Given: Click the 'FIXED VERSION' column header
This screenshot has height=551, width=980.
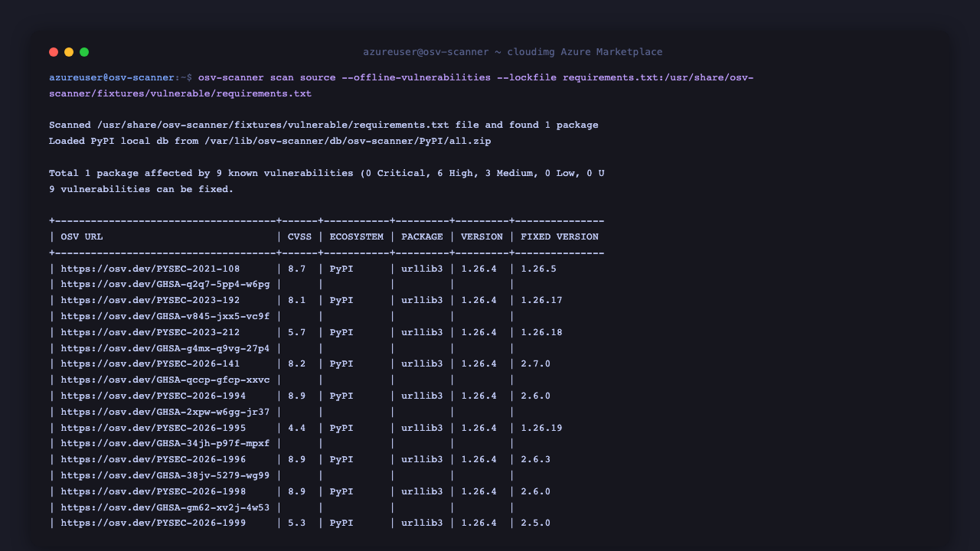Looking at the screenshot, I should tap(560, 236).
